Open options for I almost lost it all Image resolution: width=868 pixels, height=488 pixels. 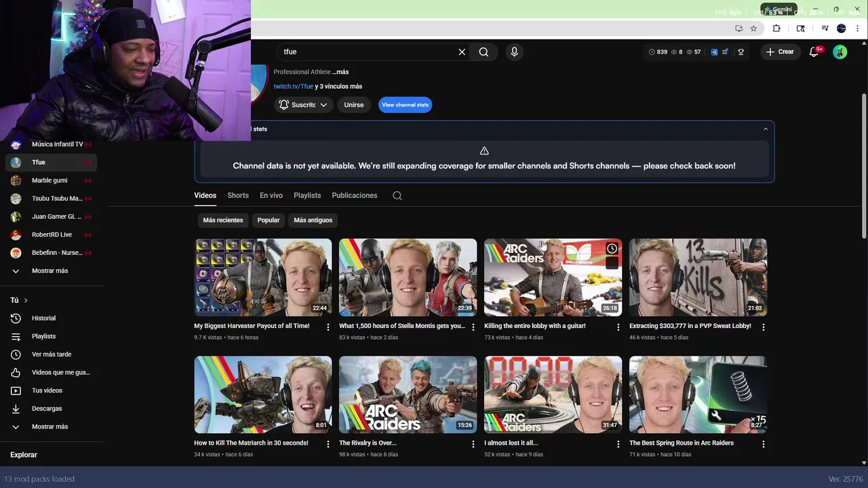tap(618, 444)
